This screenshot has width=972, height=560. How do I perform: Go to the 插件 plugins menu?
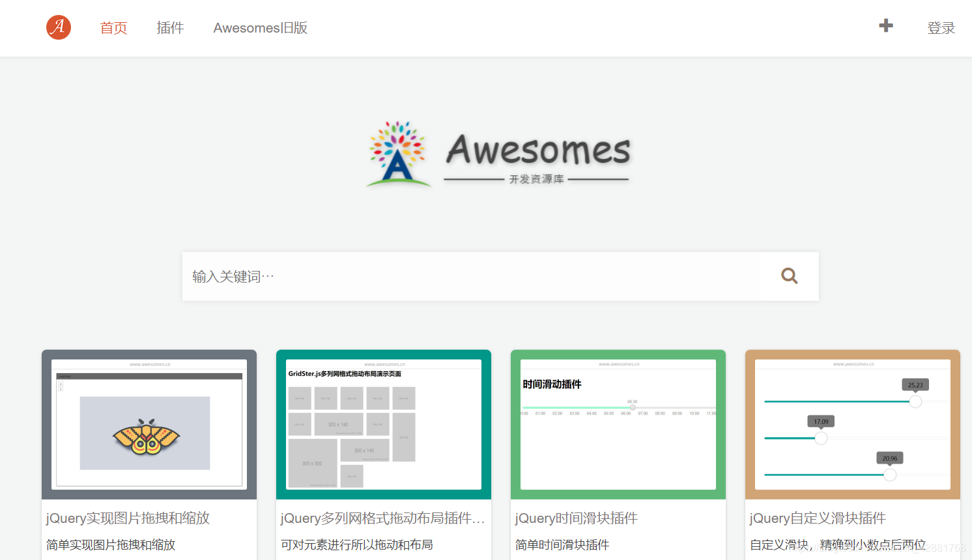(x=170, y=28)
